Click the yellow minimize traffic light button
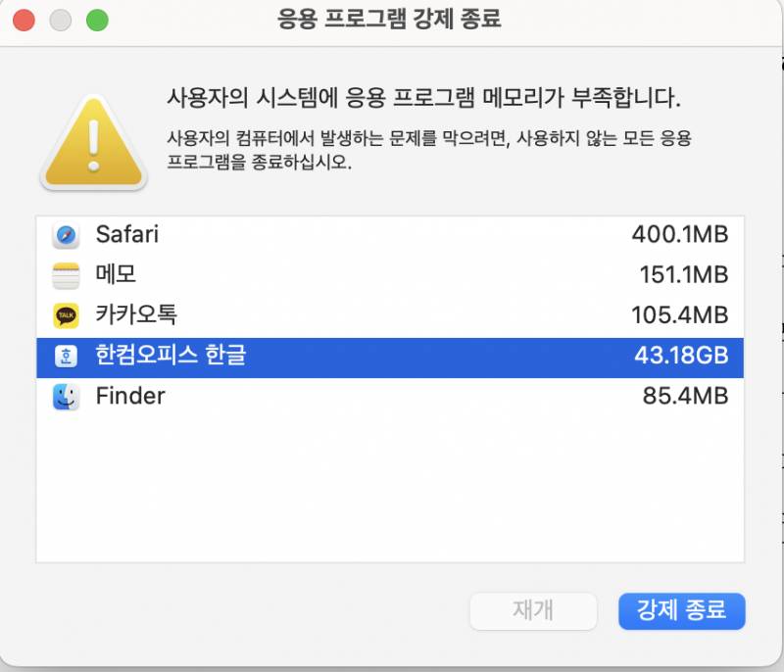784x672 pixels. [59, 19]
